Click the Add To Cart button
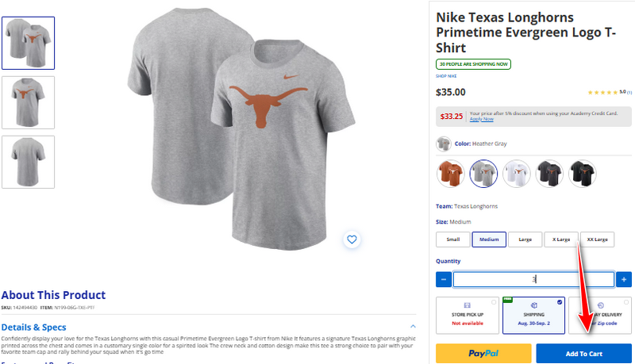Image resolution: width=635 pixels, height=364 pixels. pos(583,354)
